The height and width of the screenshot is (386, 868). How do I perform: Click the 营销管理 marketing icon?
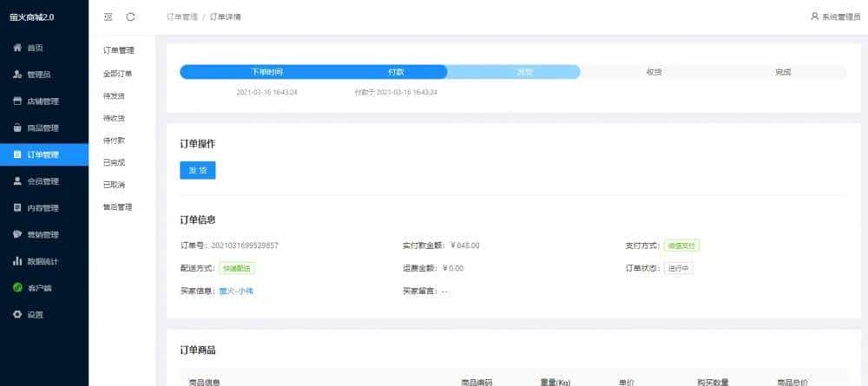[x=17, y=234]
